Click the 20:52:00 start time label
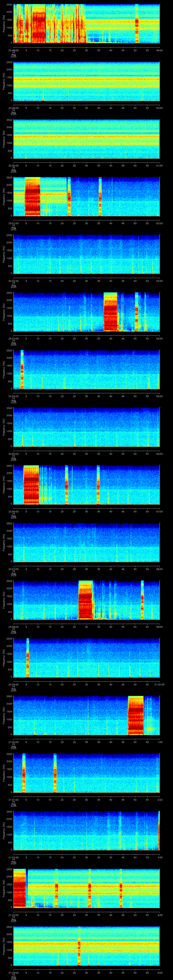 (13, 281)
